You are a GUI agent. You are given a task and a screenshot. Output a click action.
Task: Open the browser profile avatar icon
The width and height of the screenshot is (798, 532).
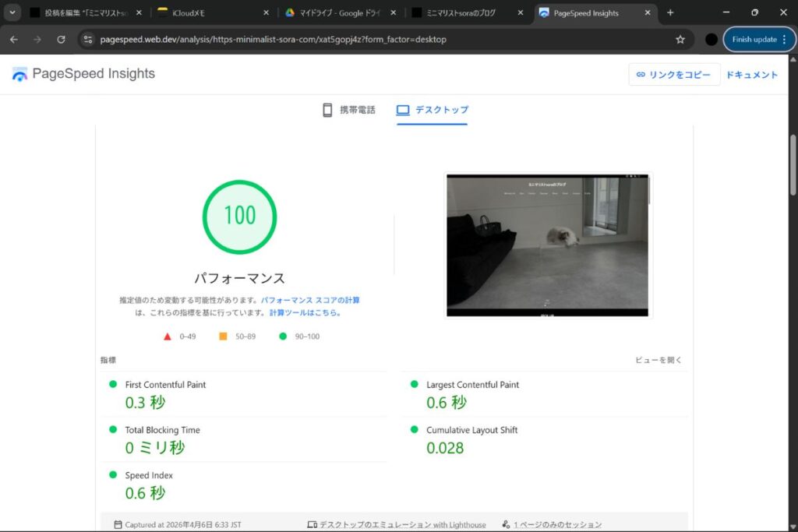point(711,39)
